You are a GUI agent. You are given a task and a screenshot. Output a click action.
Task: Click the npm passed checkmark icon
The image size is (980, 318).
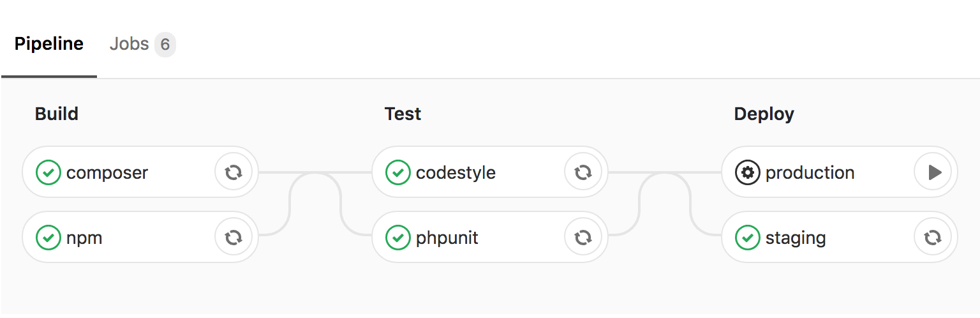48,238
